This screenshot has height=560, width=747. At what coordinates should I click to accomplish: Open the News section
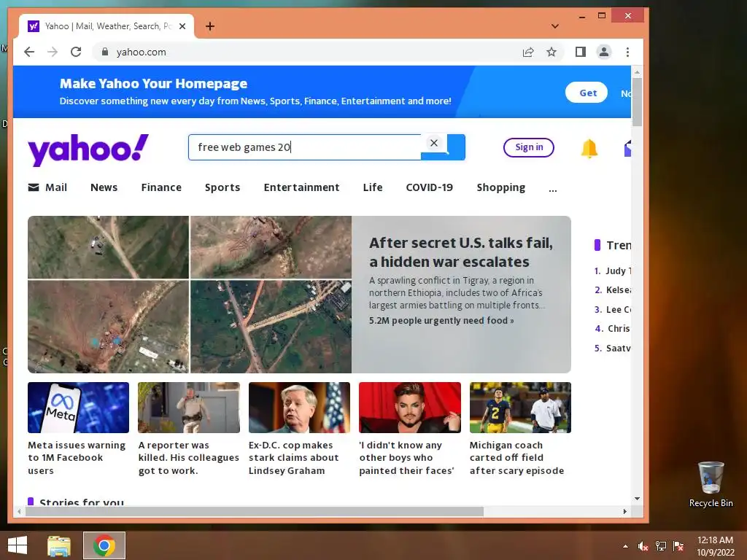tap(104, 187)
